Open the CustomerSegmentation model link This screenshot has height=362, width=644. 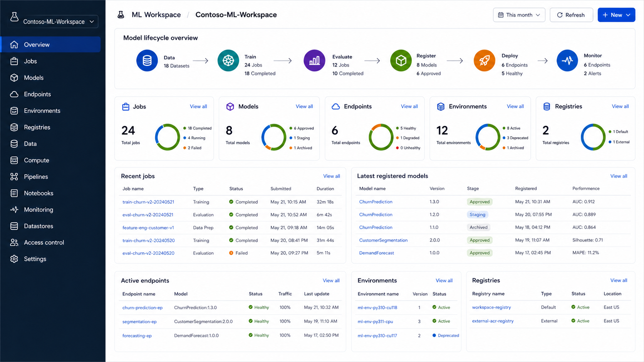[383, 240]
